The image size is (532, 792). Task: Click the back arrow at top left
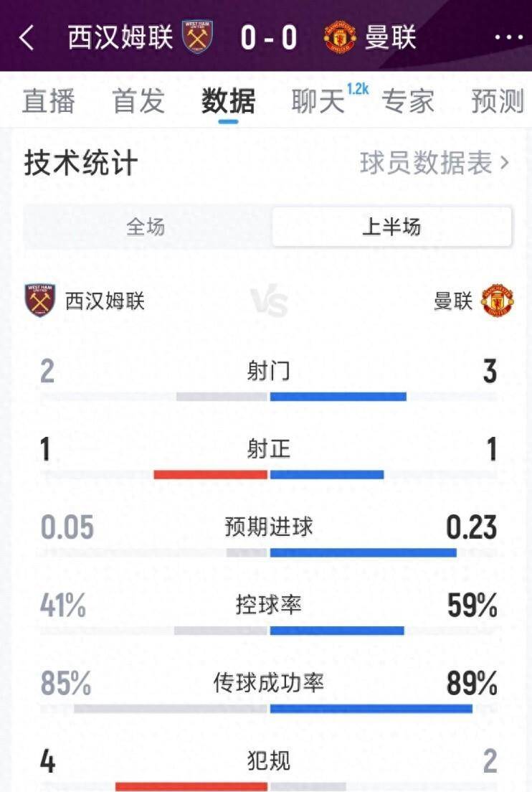(x=25, y=39)
